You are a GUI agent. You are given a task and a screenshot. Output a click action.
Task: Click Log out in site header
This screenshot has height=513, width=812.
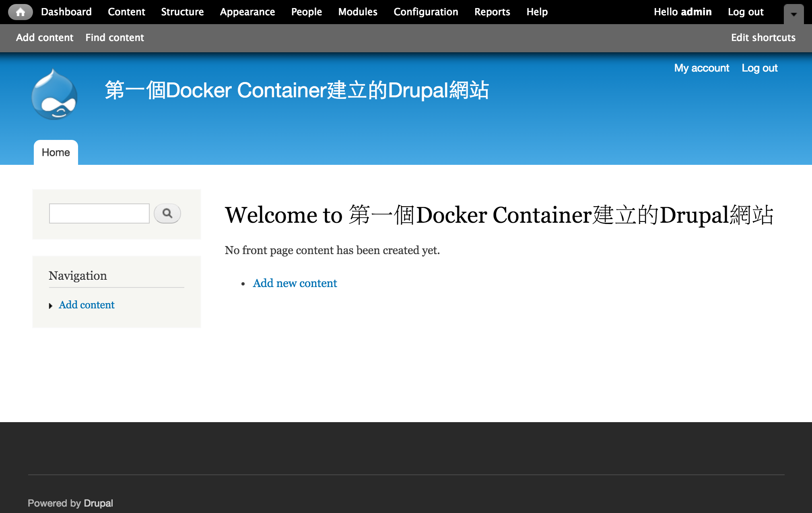pyautogui.click(x=760, y=68)
